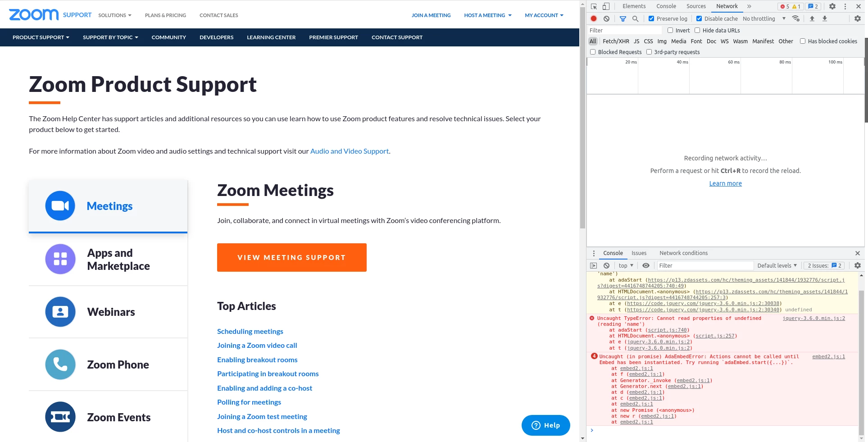
Task: Open Community nav item
Action: pyautogui.click(x=168, y=37)
